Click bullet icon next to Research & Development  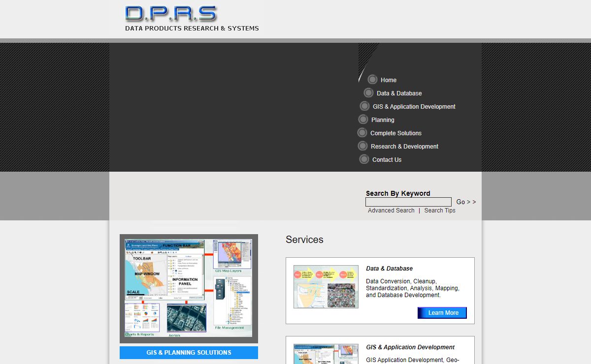362,146
